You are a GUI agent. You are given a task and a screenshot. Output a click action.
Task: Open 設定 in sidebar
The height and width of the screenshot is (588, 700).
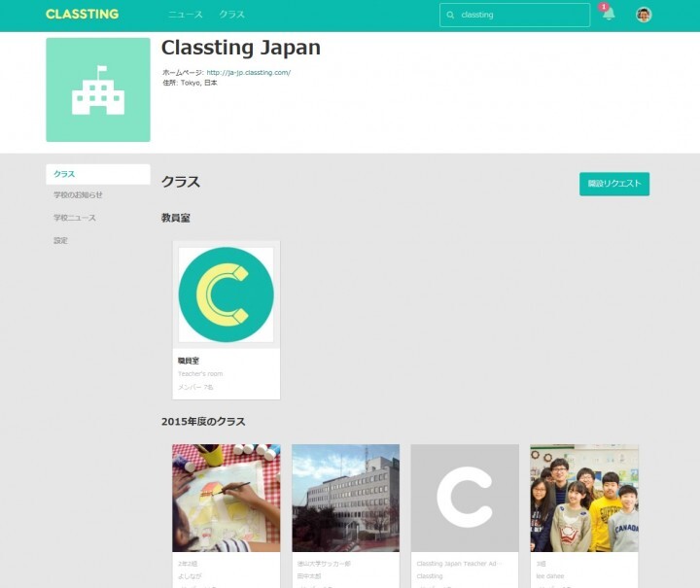[60, 240]
